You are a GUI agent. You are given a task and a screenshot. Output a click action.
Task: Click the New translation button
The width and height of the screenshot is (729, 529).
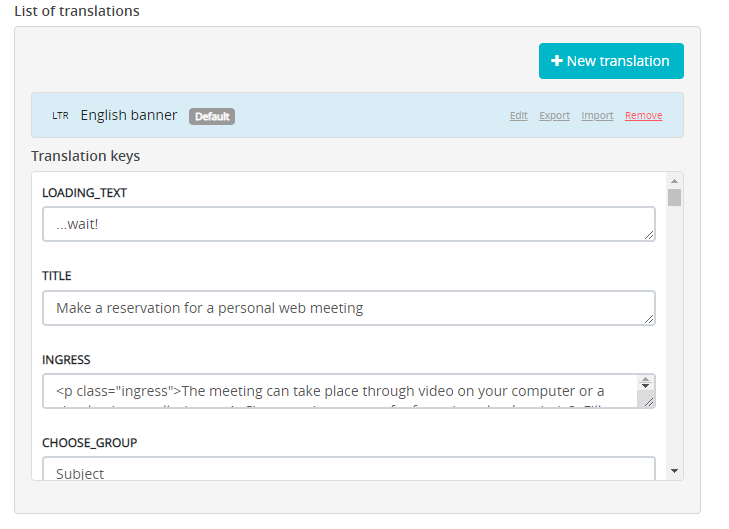pyautogui.click(x=611, y=61)
